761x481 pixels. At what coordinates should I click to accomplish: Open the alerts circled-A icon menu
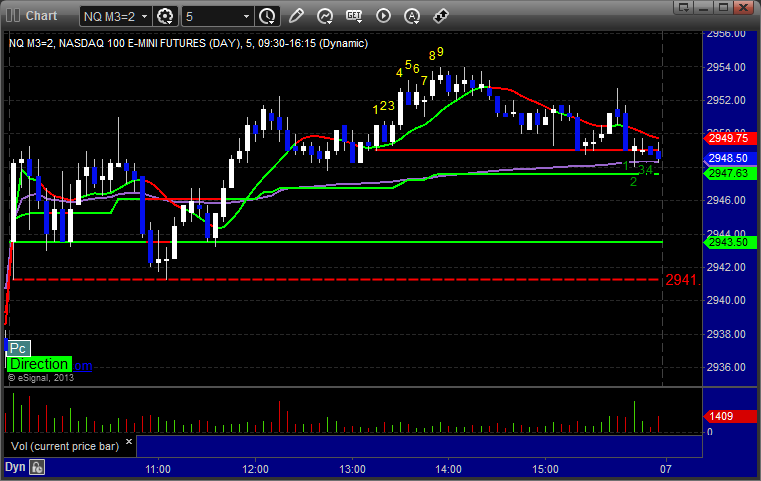[x=412, y=16]
